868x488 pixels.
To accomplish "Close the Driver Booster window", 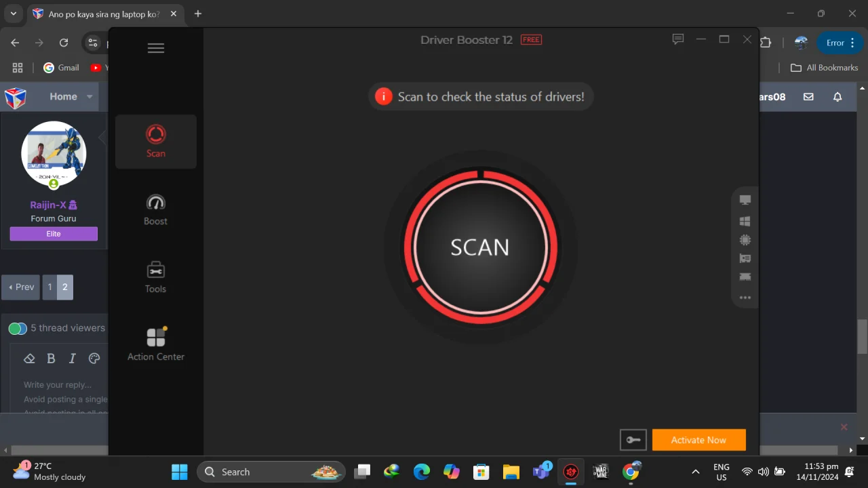I will pos(747,39).
